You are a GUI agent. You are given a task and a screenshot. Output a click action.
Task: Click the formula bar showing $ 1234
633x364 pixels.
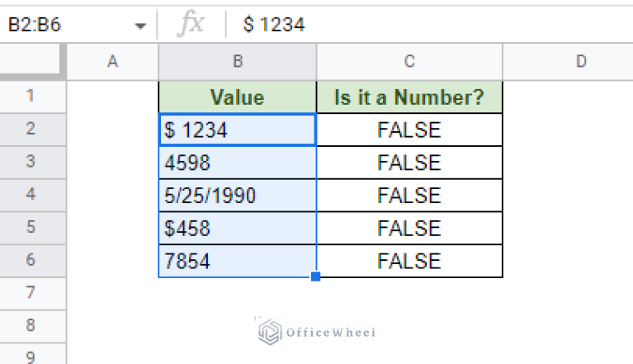(429, 24)
